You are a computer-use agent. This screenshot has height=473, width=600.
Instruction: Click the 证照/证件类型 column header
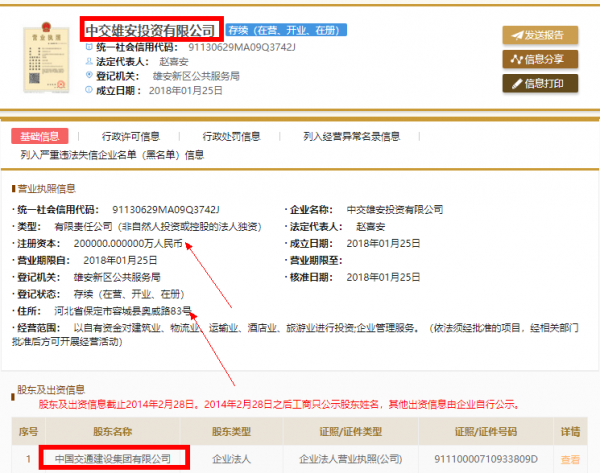pyautogui.click(x=351, y=432)
